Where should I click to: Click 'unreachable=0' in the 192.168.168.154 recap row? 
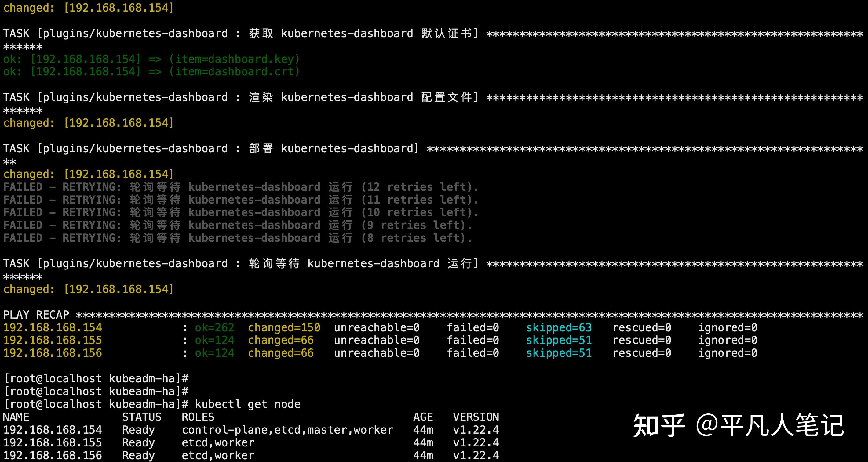(377, 327)
